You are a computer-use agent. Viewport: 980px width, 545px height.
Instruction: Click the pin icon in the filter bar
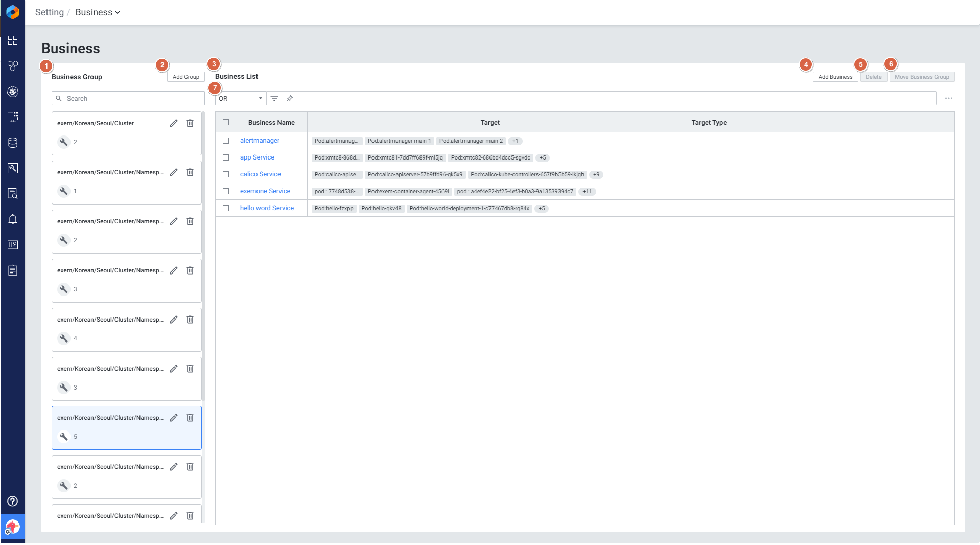[290, 98]
